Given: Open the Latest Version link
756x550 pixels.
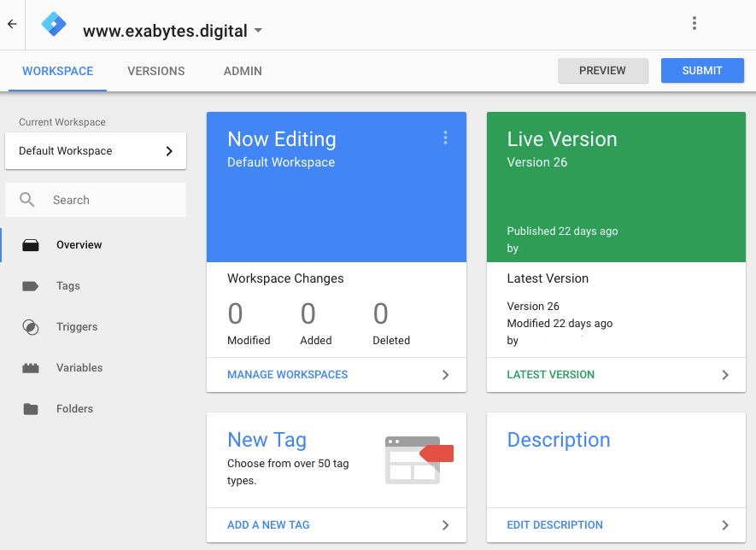Looking at the screenshot, I should pos(551,375).
